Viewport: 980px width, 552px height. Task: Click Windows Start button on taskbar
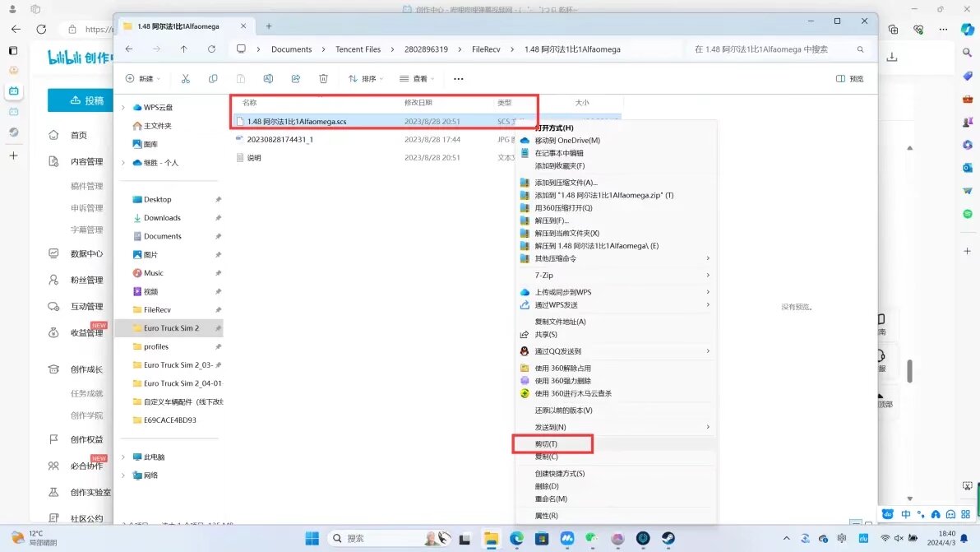click(x=312, y=538)
